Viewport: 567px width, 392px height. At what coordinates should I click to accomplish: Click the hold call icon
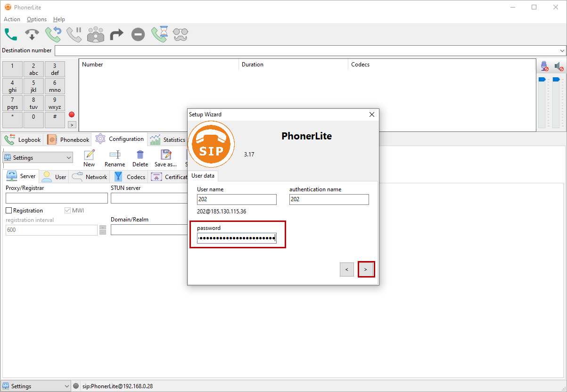pyautogui.click(x=74, y=34)
